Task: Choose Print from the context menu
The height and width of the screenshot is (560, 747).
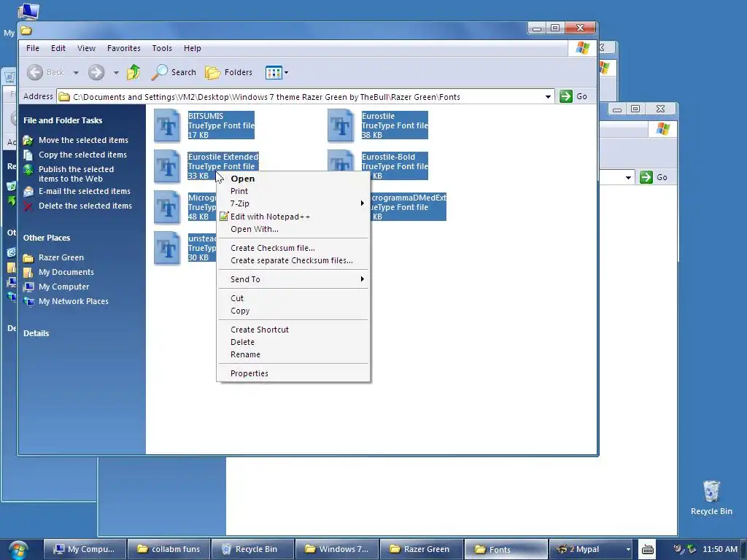Action: (293, 191)
